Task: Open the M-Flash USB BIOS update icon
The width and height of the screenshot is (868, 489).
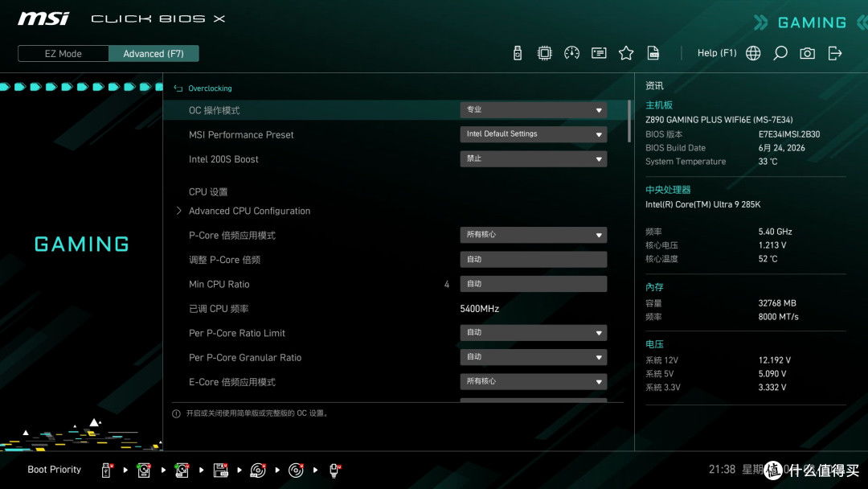Action: click(518, 53)
